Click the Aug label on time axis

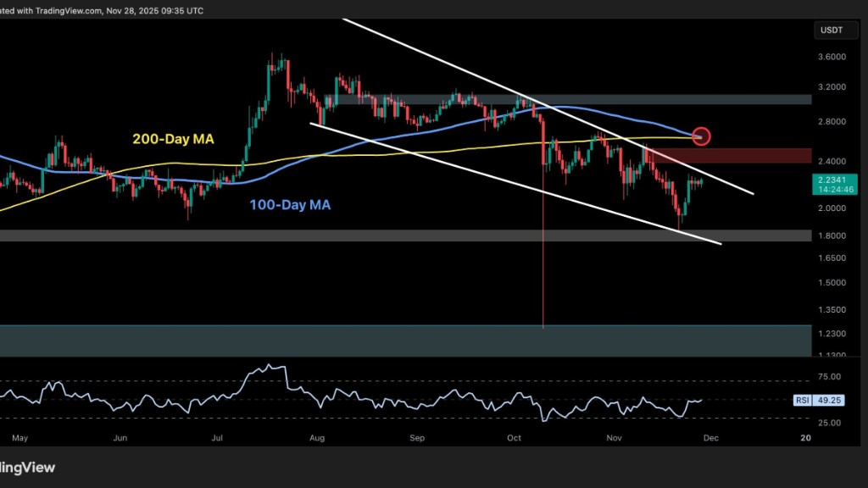pos(318,438)
